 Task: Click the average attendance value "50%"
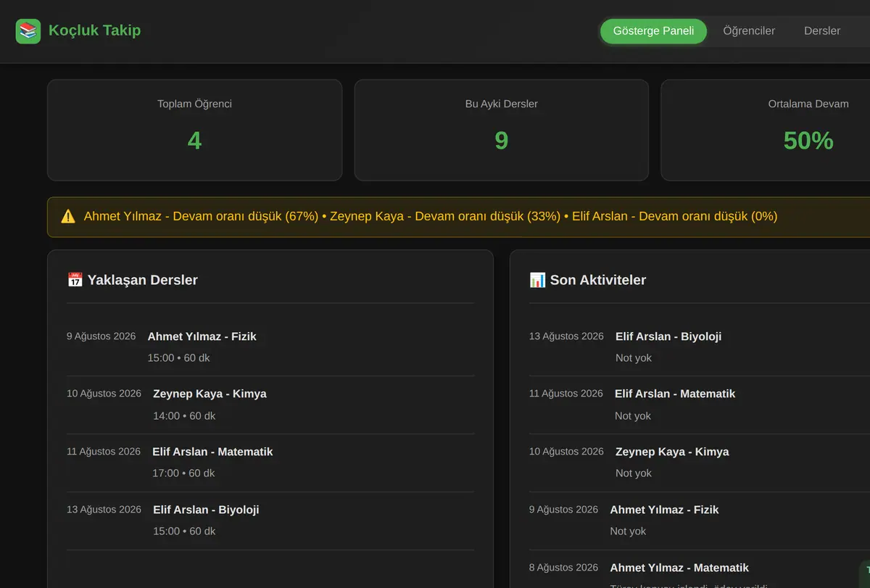(808, 140)
